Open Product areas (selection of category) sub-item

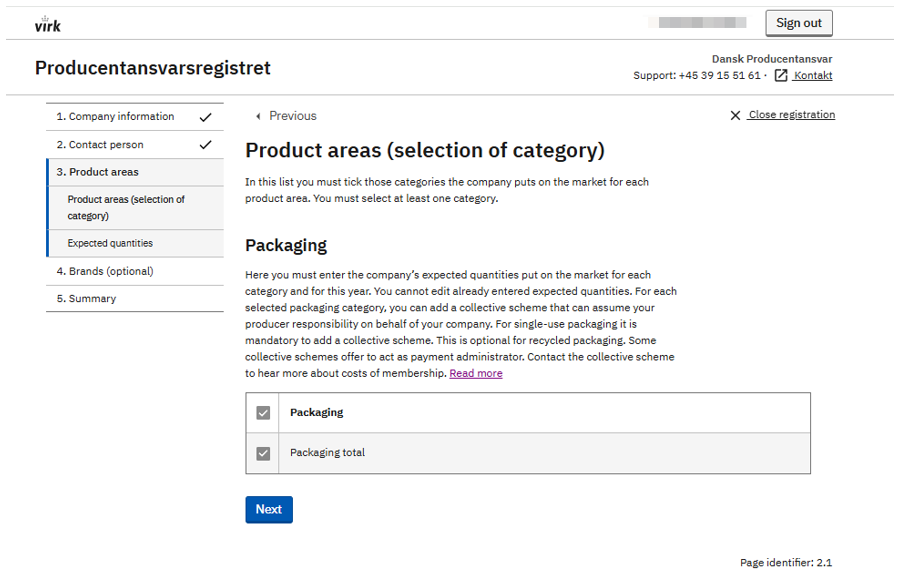pos(126,207)
